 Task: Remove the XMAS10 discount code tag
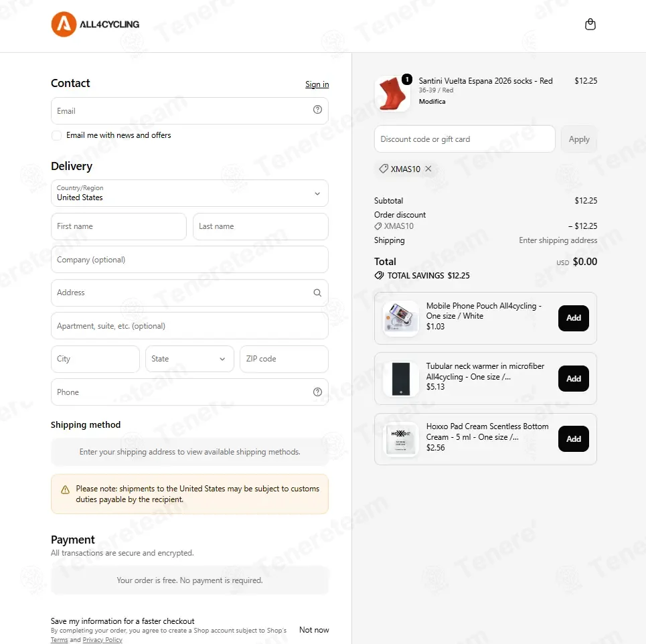tap(428, 169)
